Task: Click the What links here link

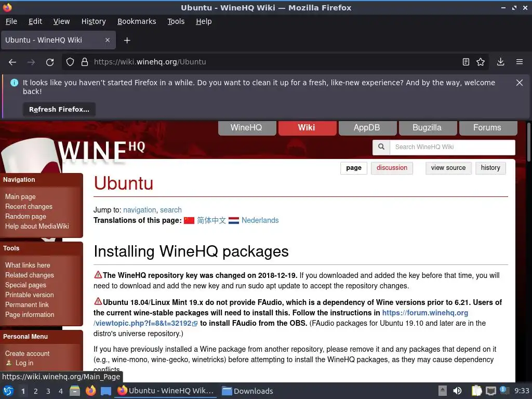Action: coord(28,265)
